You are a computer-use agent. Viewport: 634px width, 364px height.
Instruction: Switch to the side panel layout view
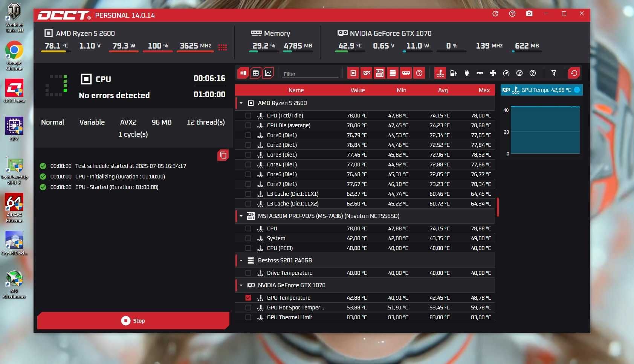(243, 73)
